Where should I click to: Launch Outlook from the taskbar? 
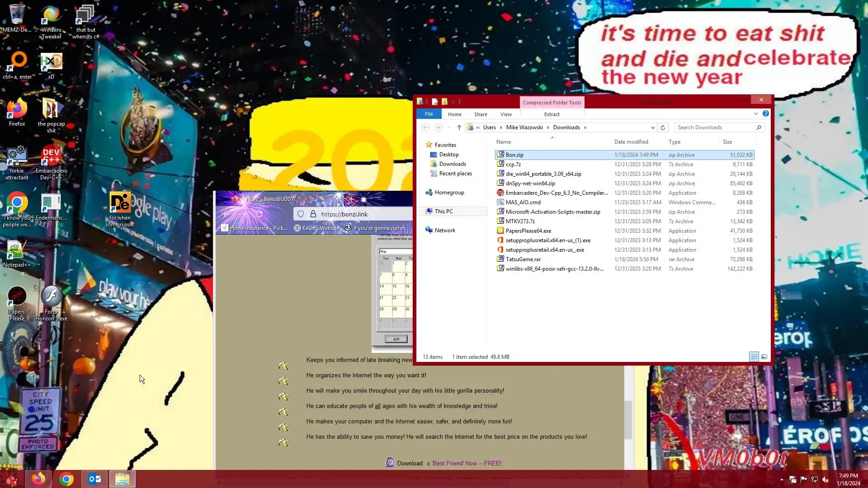click(94, 479)
